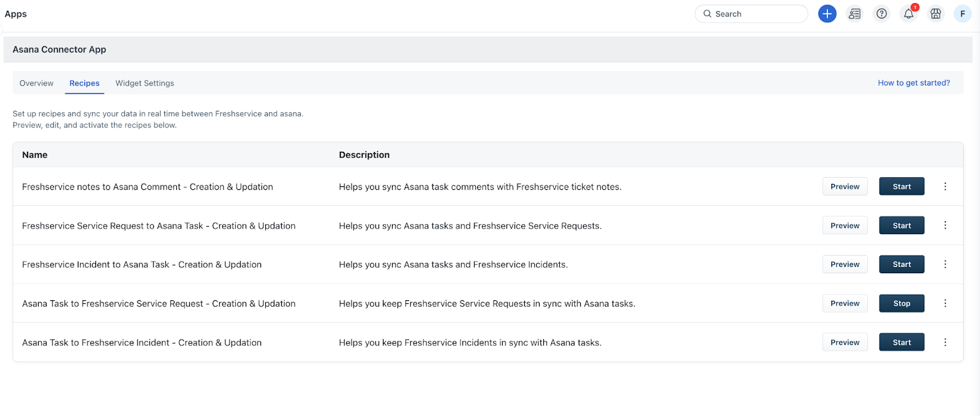Open the Widget Settings tab
This screenshot has height=416, width=980.
point(145,83)
